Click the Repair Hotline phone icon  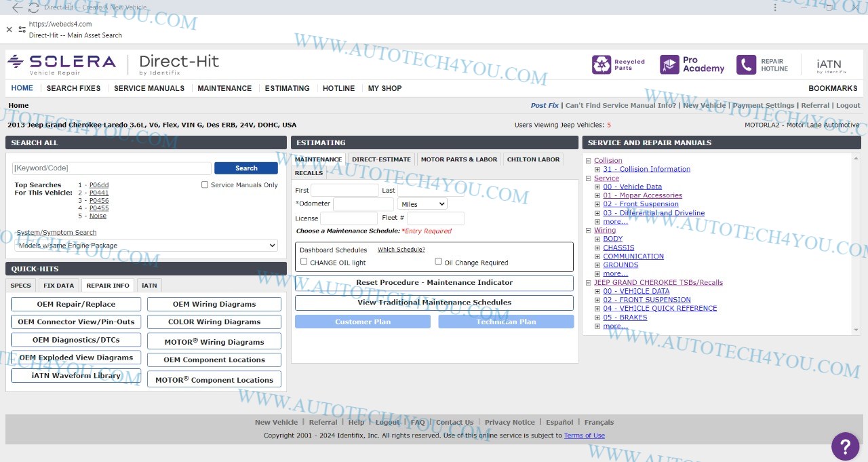(x=746, y=64)
